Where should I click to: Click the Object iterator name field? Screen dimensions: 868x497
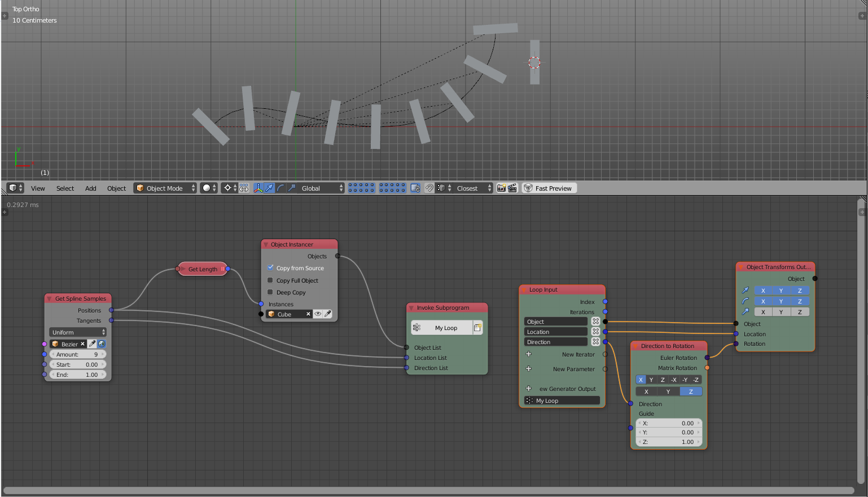coord(556,322)
